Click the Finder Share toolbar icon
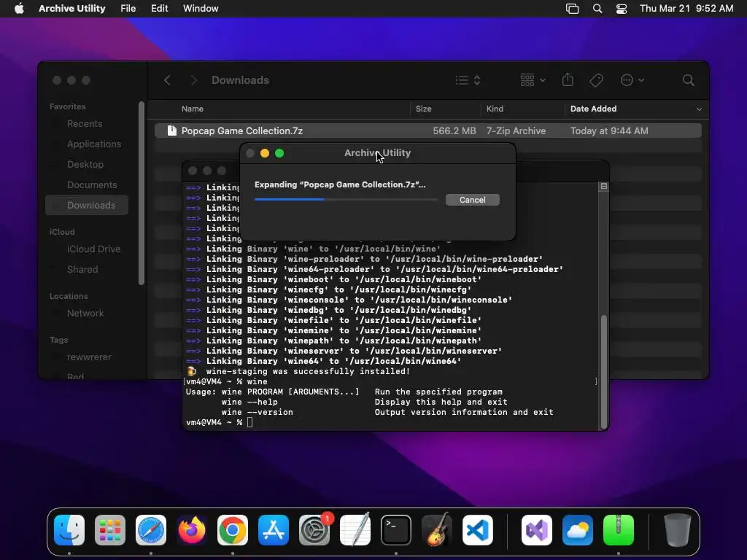The width and height of the screenshot is (747, 560). point(568,79)
